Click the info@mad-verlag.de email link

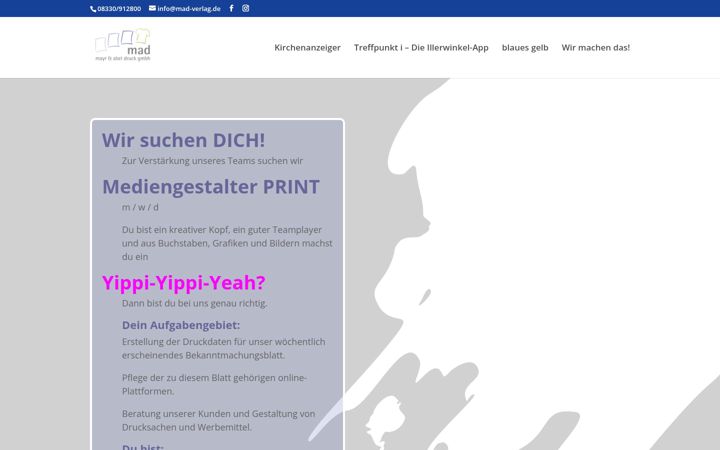click(185, 8)
